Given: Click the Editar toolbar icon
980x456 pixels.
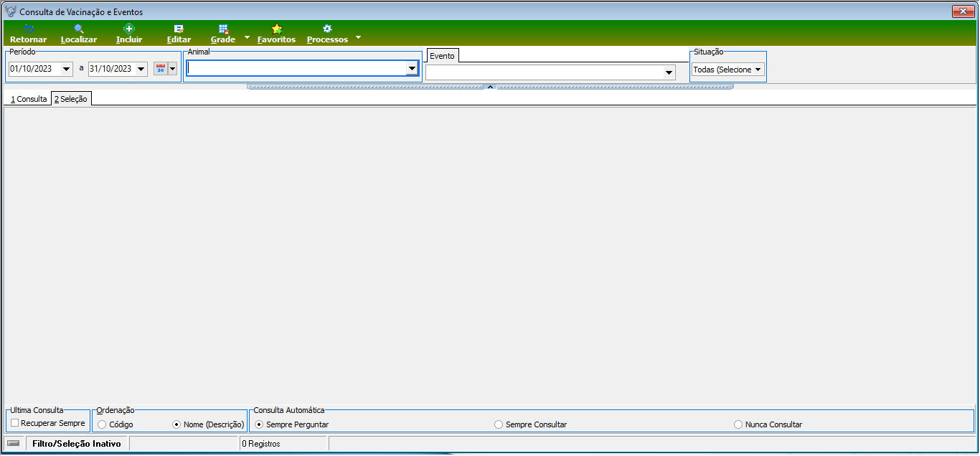Looking at the screenshot, I should 179,29.
